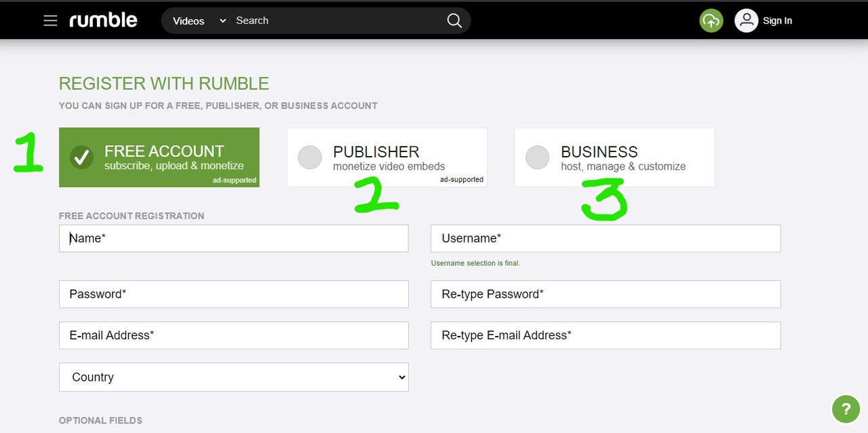Click 'Username selection is final.' note
This screenshot has width=868, height=433.
tap(475, 263)
